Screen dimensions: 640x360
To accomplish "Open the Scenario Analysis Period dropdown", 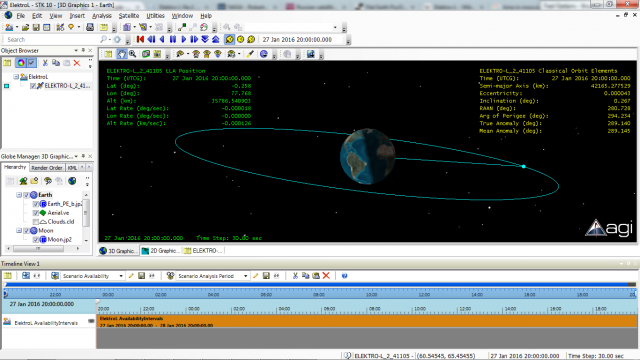I will pyautogui.click(x=245, y=276).
